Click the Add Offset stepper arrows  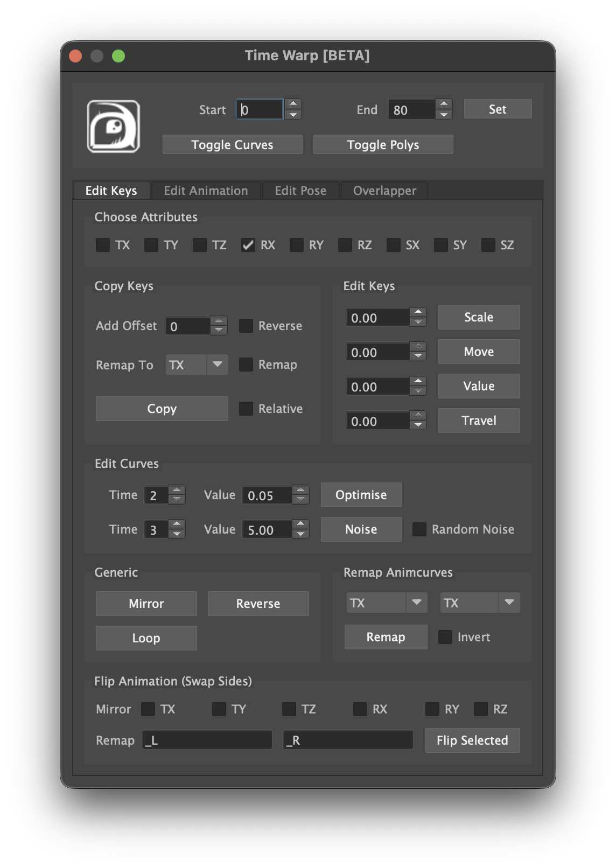(x=219, y=326)
